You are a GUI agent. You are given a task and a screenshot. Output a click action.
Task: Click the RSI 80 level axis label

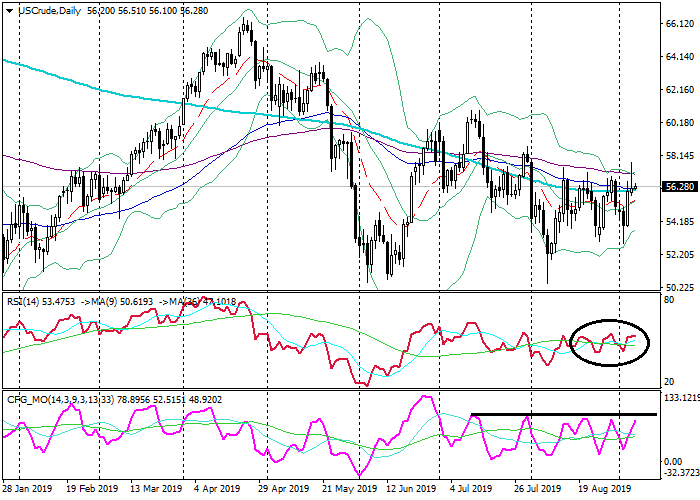[670, 302]
